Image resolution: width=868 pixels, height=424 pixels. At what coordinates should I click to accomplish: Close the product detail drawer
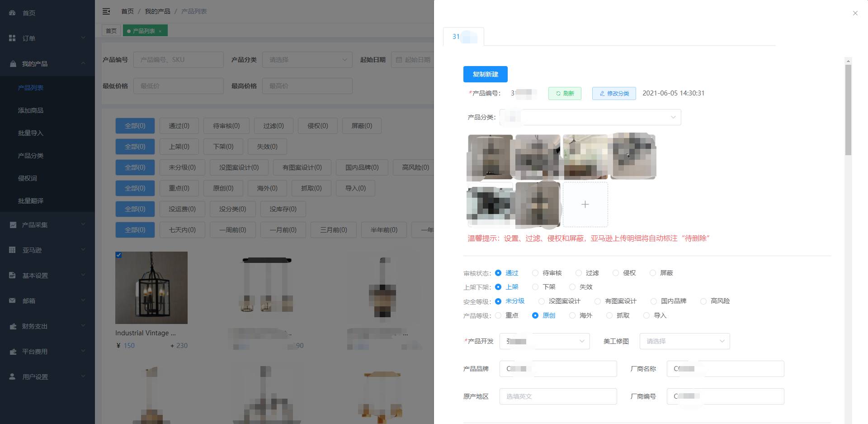tap(855, 13)
